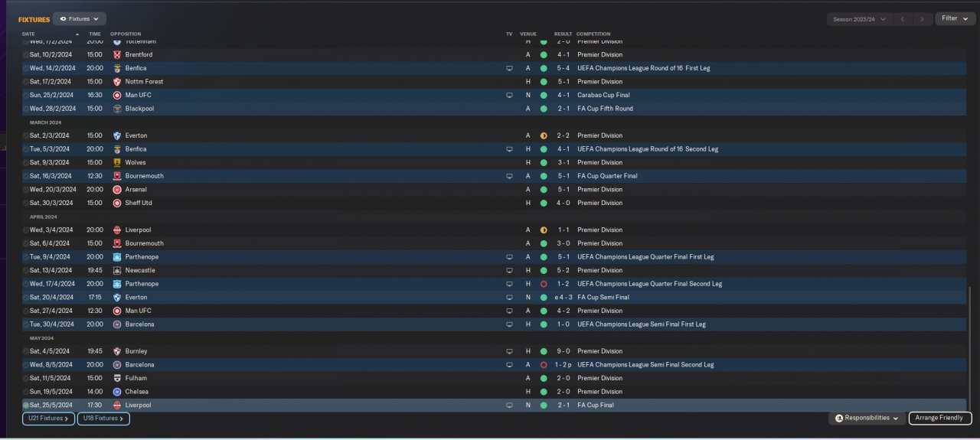Viewport: 980px width, 440px height.
Task: Click the red loss indicator on Parthenope 1-2 row
Action: [x=544, y=284]
